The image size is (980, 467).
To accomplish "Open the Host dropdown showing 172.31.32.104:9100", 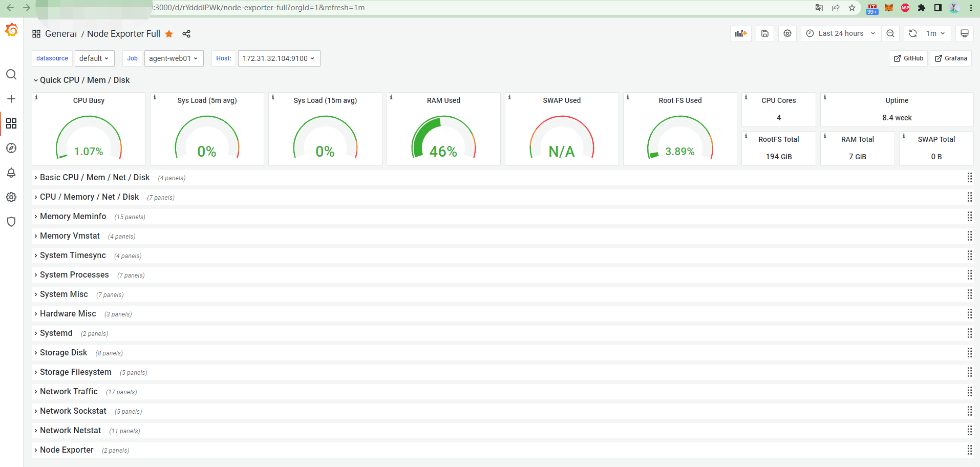I will pos(279,58).
